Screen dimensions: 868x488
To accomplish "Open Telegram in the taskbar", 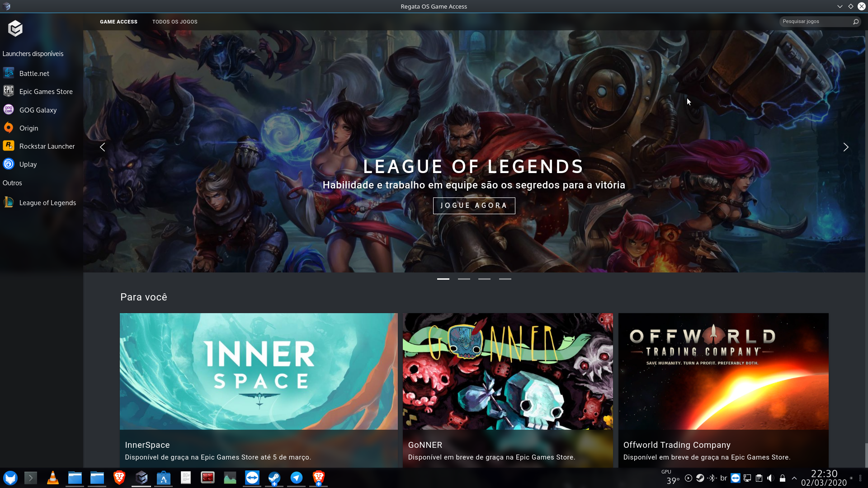I will tap(297, 478).
